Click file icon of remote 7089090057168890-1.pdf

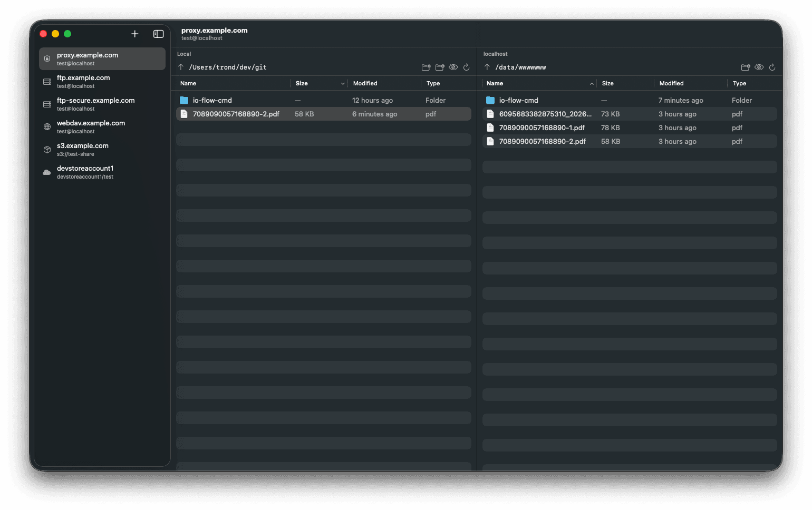click(x=490, y=127)
